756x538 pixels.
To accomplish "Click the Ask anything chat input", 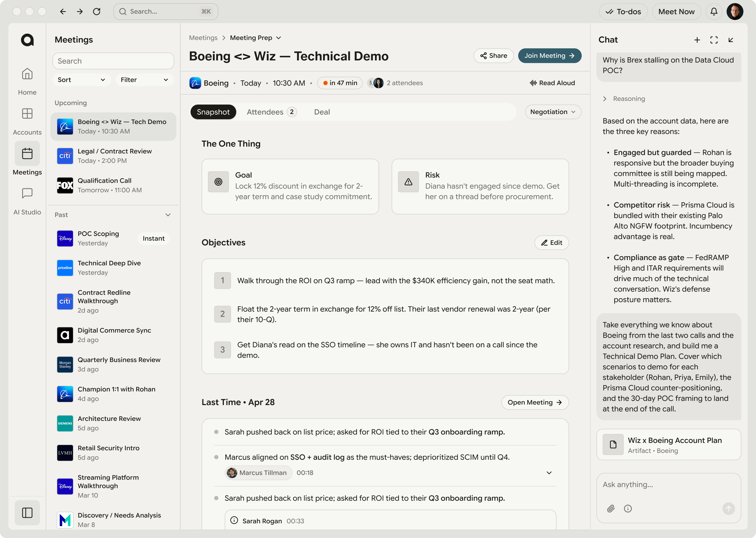I will [668, 485].
